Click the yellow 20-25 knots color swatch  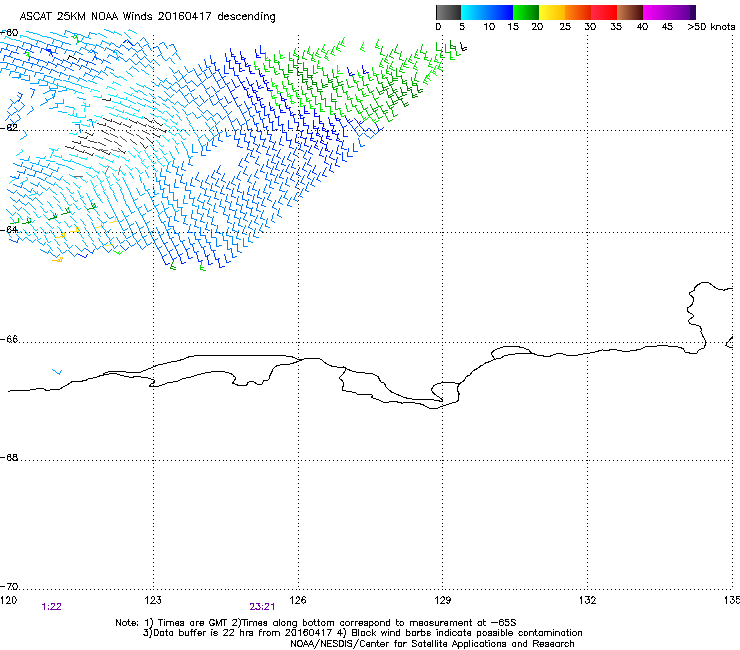[x=552, y=12]
